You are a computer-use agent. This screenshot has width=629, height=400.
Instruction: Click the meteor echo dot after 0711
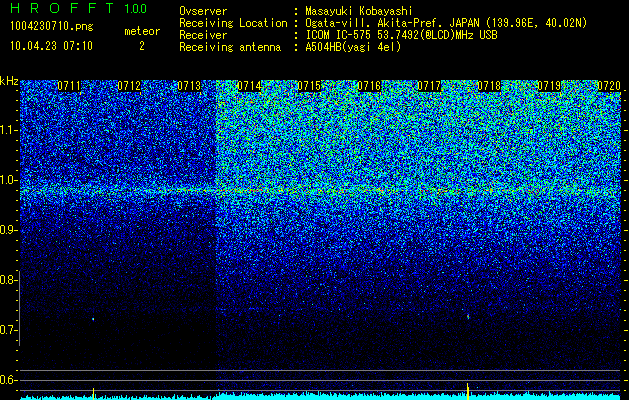point(93,319)
